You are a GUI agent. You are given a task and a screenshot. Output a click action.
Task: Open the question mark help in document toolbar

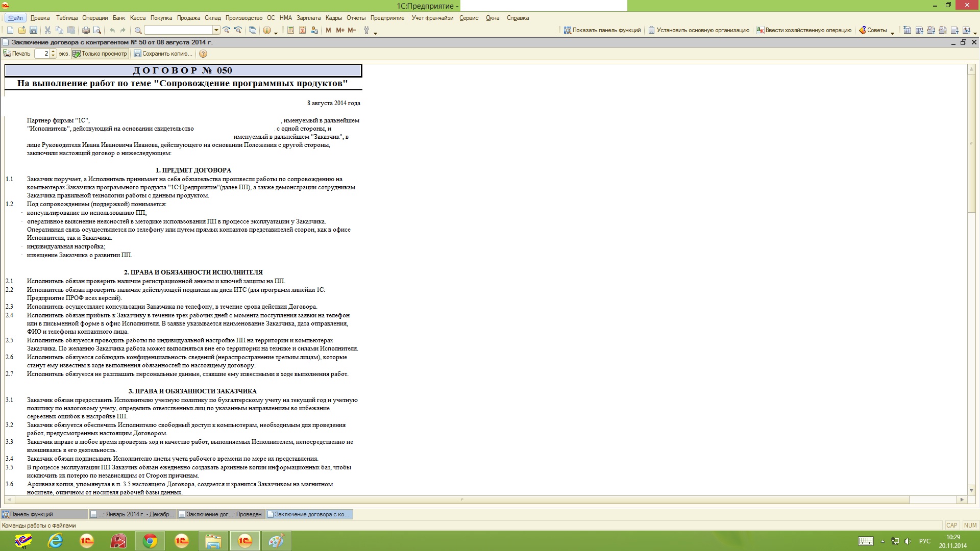tap(203, 54)
